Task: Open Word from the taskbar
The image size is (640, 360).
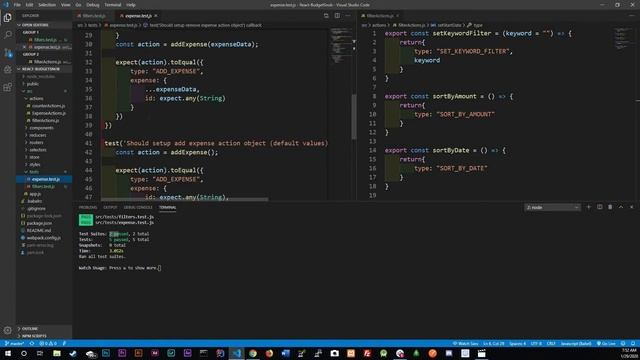Action: click(286, 353)
